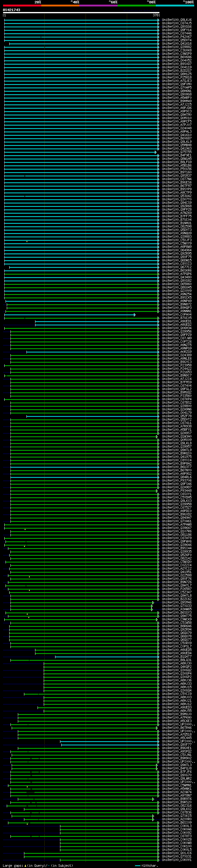This screenshot has height=868, width=197.
Task: Click the UniRef100_C0K0L3 label
Action: [177, 826]
